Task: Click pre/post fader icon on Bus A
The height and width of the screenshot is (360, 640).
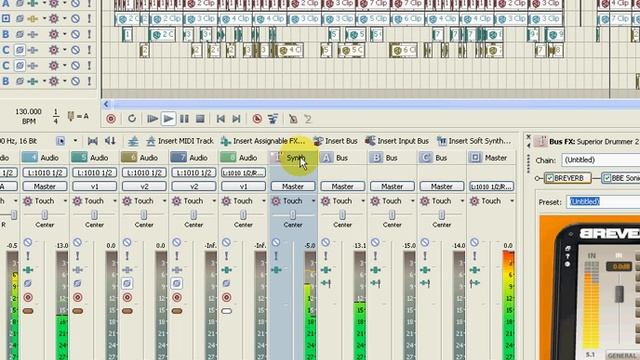Action: (x=326, y=283)
